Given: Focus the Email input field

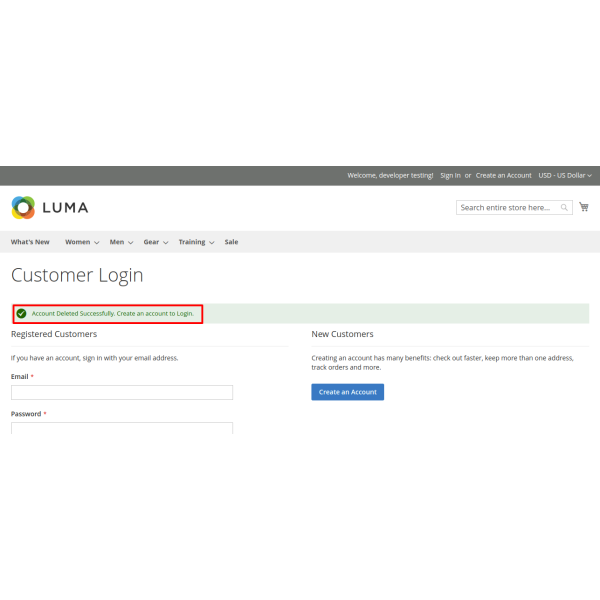Looking at the screenshot, I should point(122,392).
